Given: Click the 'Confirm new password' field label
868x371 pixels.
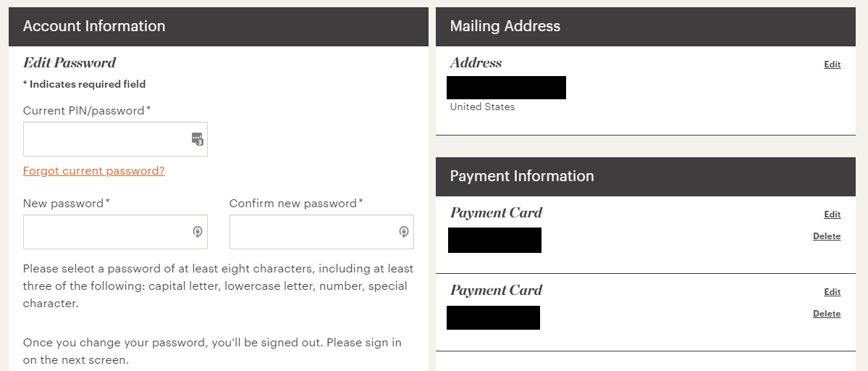Looking at the screenshot, I should pos(293,204).
